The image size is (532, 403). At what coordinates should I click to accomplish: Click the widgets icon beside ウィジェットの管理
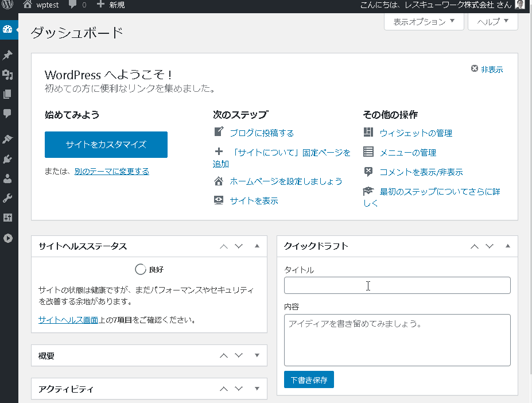tap(368, 132)
